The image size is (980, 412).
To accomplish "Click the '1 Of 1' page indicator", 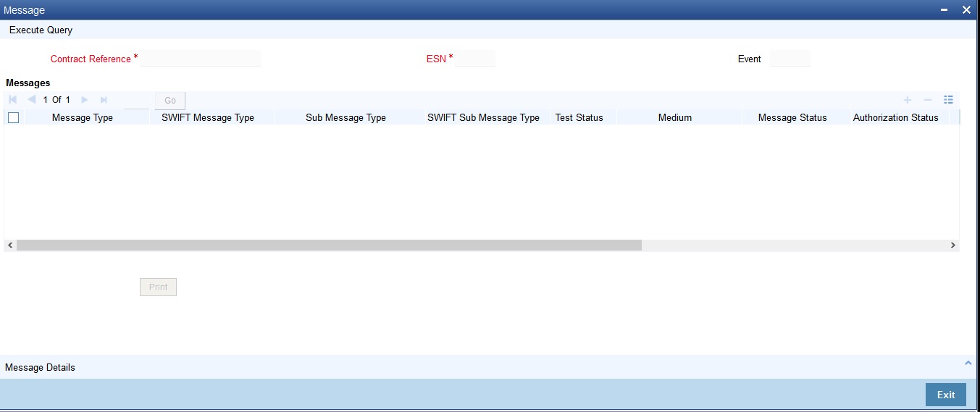I will click(x=56, y=100).
